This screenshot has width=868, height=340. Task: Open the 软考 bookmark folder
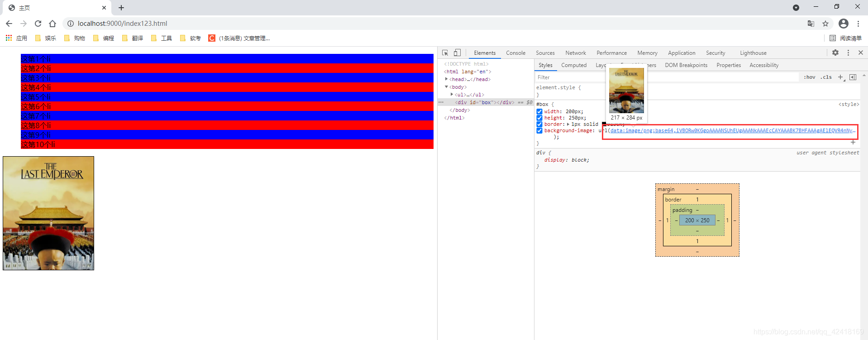(190, 38)
